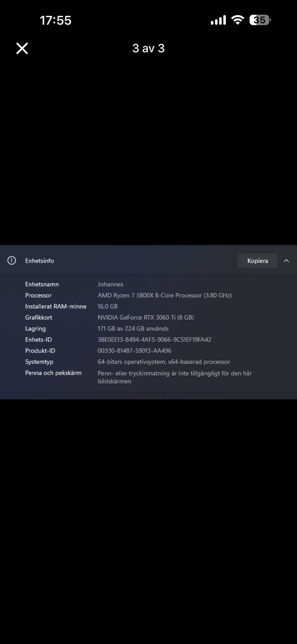The image size is (297, 644).
Task: Tap the 17:55 clock in status bar
Action: pyautogui.click(x=56, y=20)
